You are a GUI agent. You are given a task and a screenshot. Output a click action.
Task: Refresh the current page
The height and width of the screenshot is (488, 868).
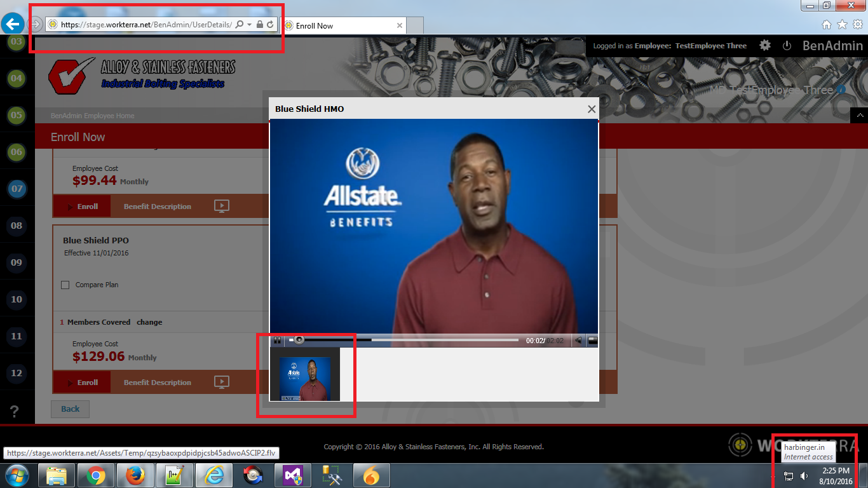tap(270, 25)
